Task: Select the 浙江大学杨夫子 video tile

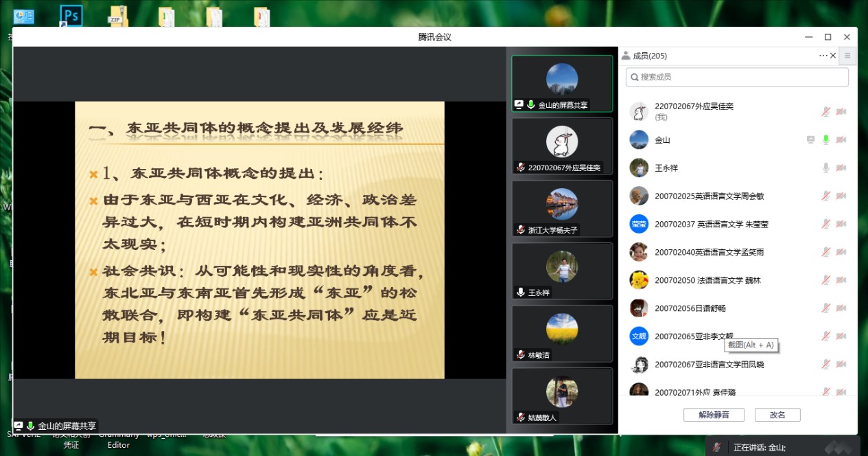Action: 562,209
